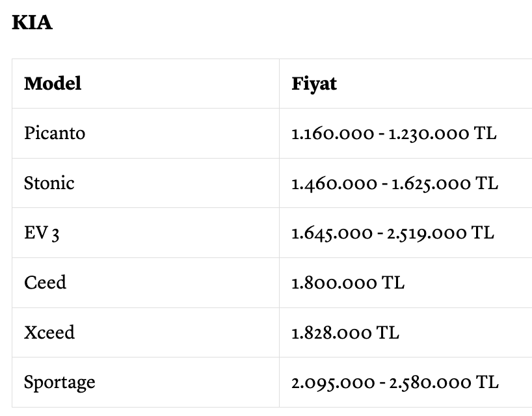This screenshot has height=416, width=532.
Task: Select the Fiyat column header
Action: 314,84
